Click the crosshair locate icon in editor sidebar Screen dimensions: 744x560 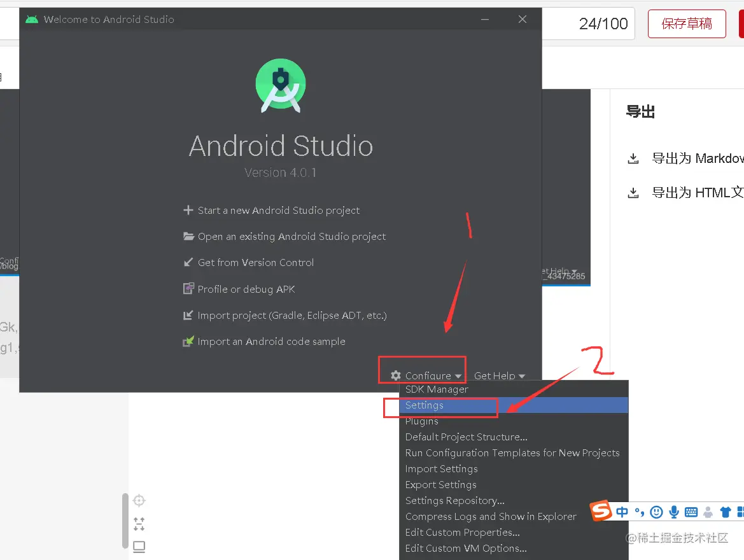[139, 500]
